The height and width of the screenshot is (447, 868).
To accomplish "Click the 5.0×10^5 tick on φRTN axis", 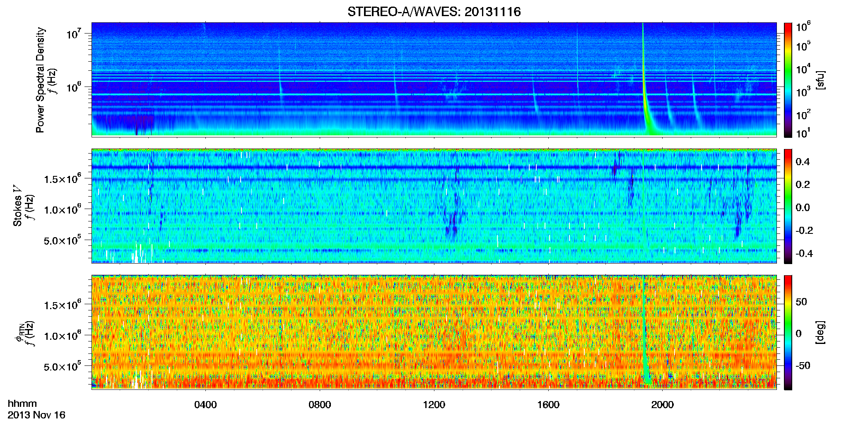I will click(63, 366).
